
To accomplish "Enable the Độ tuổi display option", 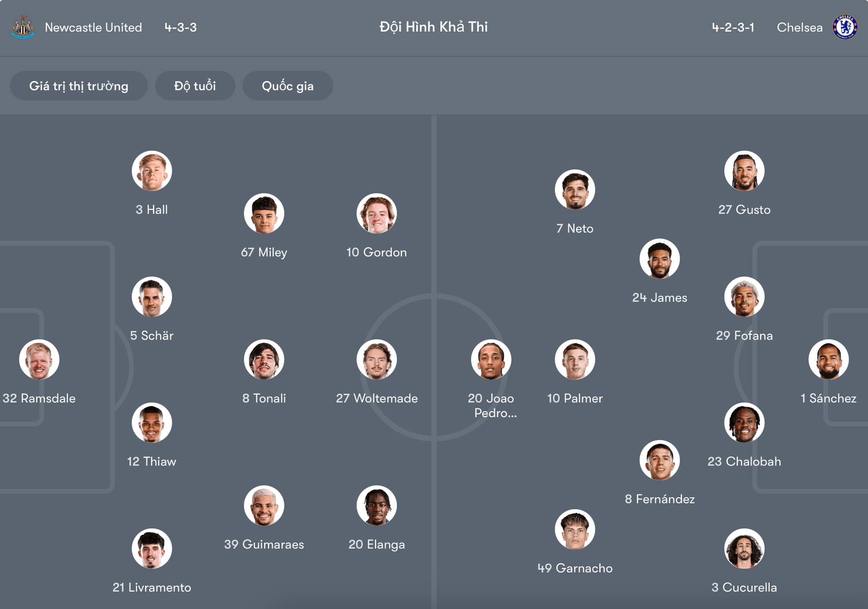I will (195, 85).
